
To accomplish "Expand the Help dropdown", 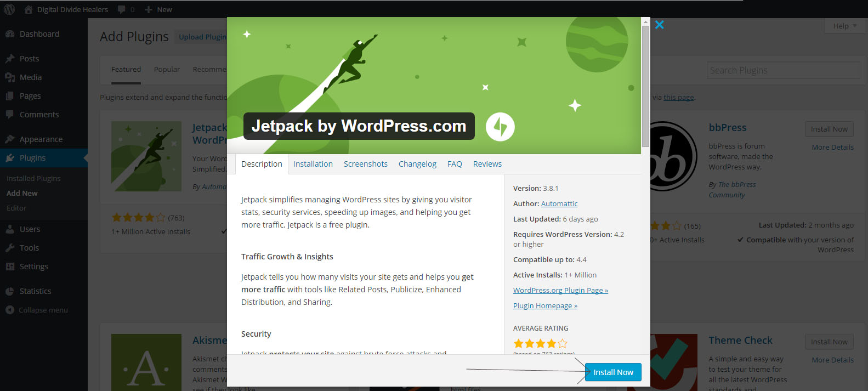I will pyautogui.click(x=845, y=26).
